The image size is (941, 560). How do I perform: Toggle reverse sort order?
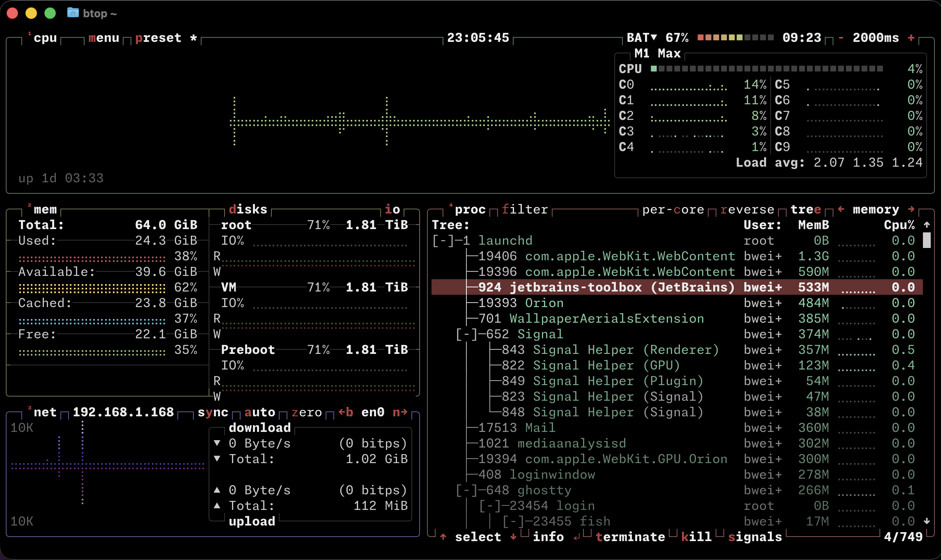[x=747, y=209]
